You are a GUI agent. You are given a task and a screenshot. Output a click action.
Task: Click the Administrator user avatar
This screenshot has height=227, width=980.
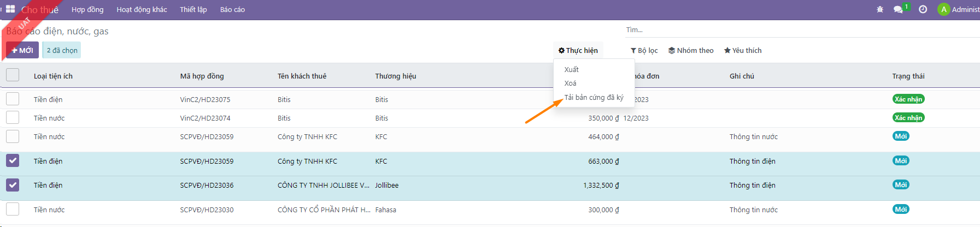click(943, 9)
